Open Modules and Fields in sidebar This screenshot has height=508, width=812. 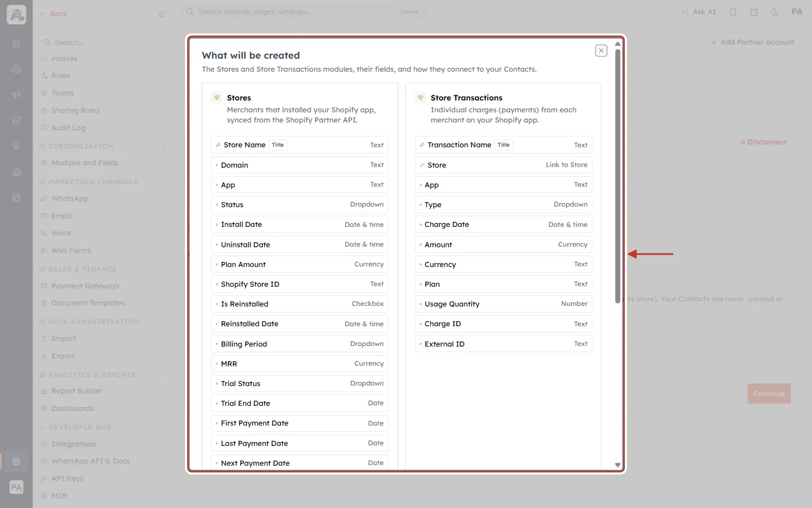85,163
